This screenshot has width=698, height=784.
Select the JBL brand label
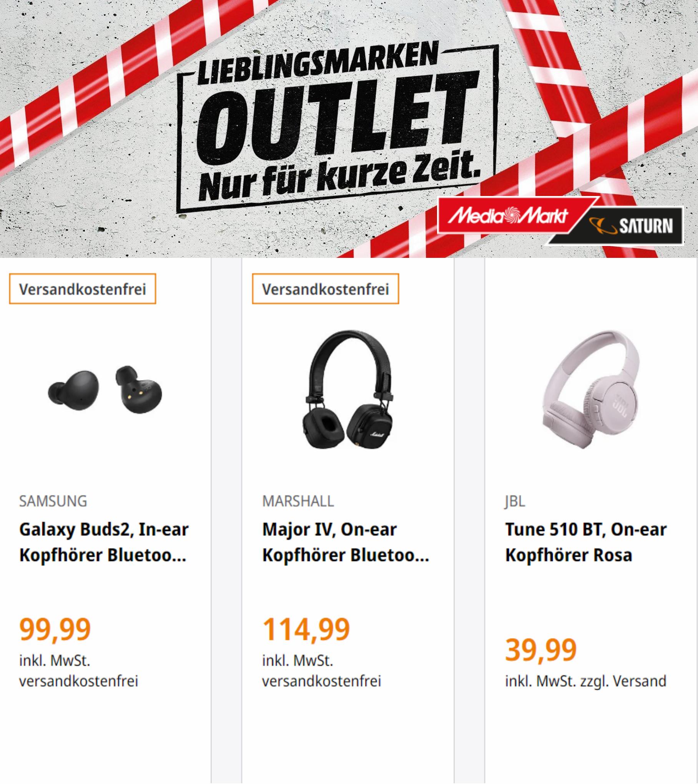click(515, 501)
